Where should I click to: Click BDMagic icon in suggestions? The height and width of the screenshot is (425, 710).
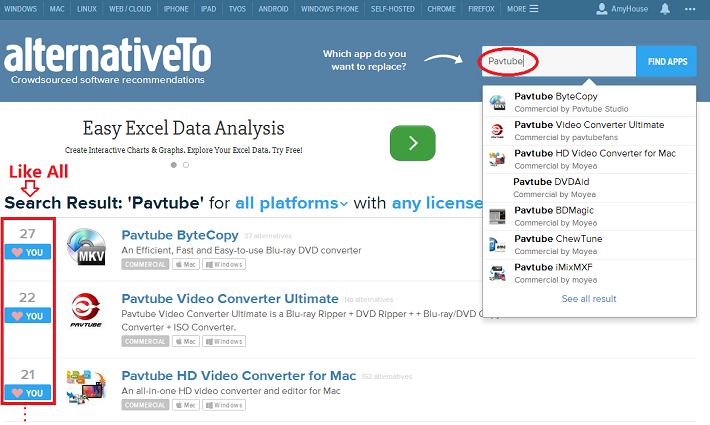click(x=497, y=216)
